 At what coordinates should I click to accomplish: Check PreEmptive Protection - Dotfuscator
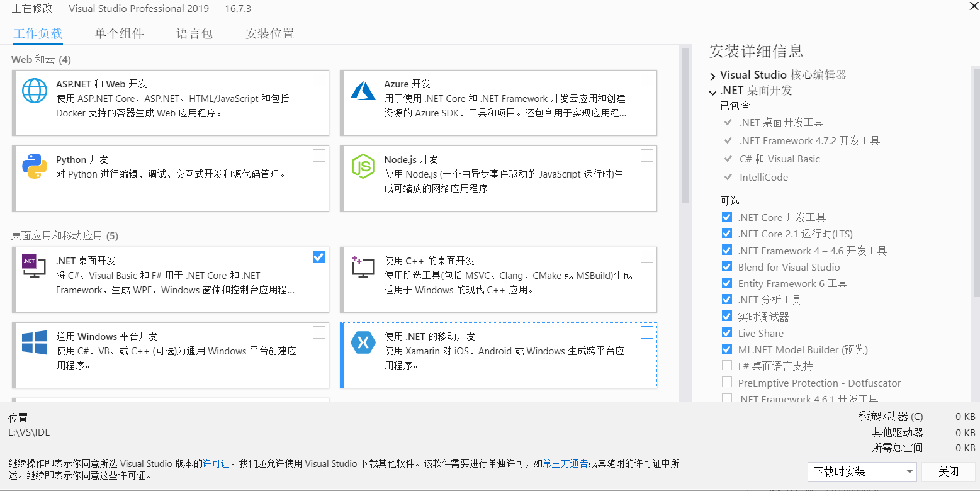tap(727, 383)
